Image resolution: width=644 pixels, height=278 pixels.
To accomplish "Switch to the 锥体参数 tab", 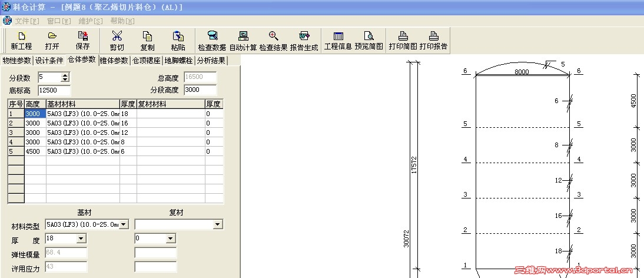I will click(x=114, y=60).
